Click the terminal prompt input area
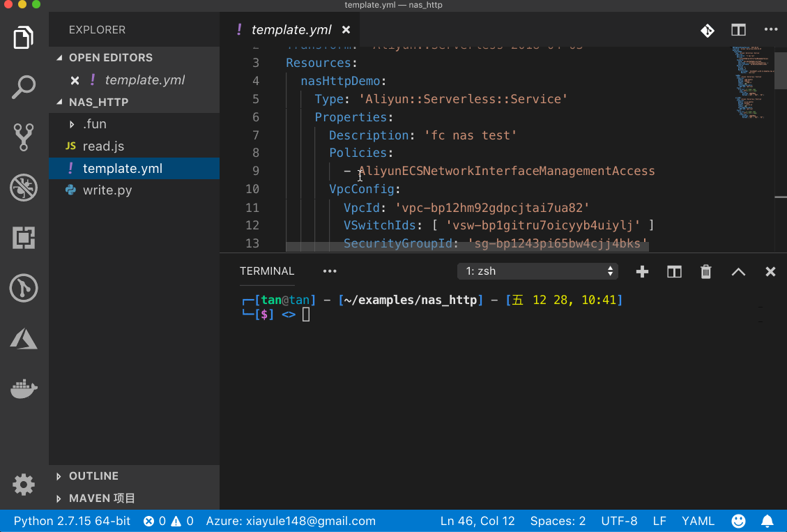 (x=306, y=314)
